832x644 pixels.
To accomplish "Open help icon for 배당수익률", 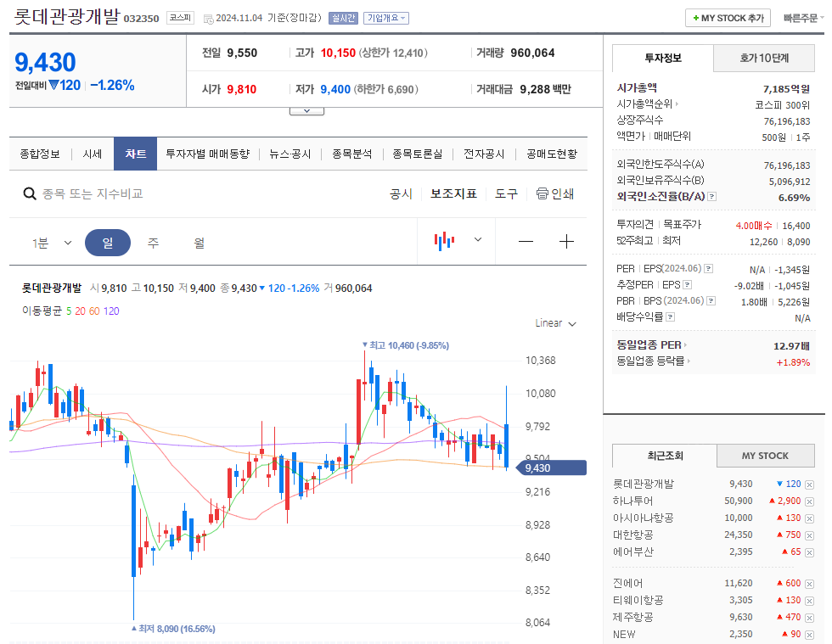I will point(670,317).
